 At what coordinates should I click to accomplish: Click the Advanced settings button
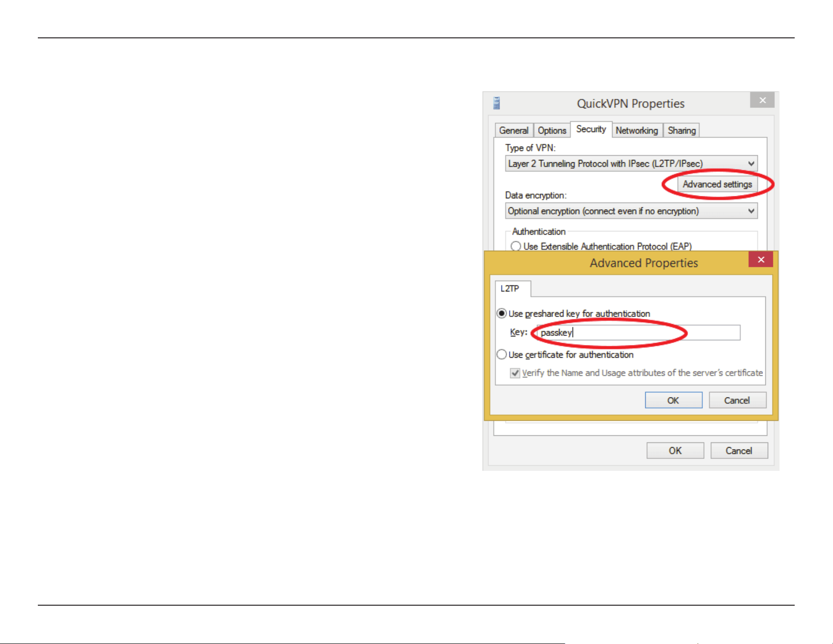pyautogui.click(x=717, y=184)
